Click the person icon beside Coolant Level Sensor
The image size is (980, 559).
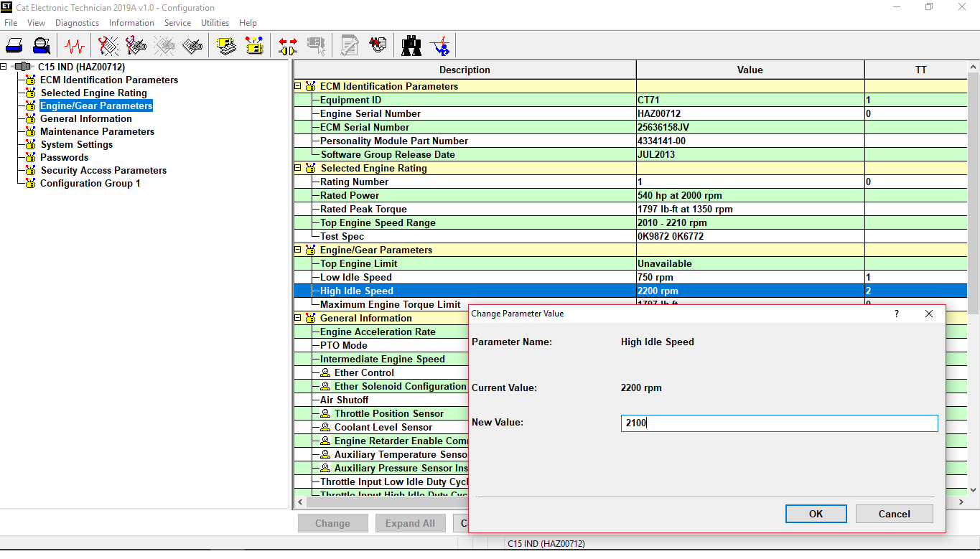point(325,428)
